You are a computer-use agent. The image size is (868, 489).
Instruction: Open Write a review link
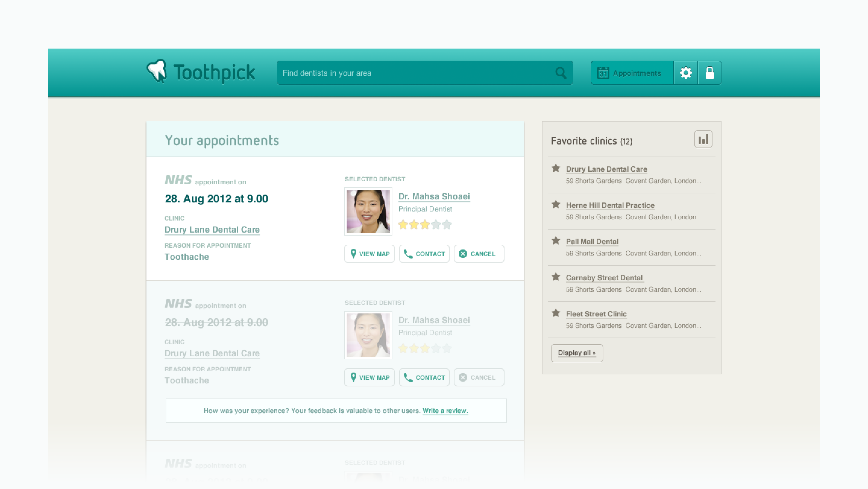445,411
